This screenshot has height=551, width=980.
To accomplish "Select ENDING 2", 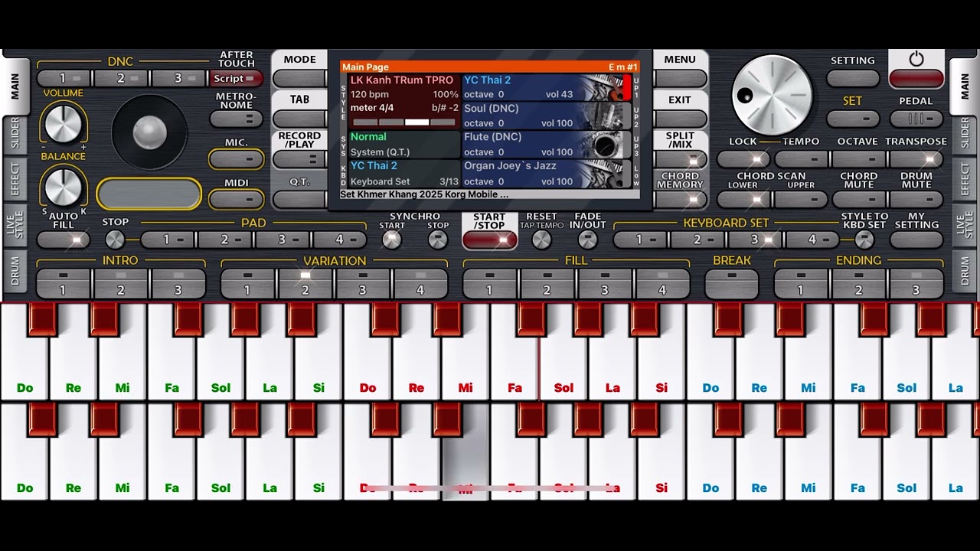I will point(858,283).
